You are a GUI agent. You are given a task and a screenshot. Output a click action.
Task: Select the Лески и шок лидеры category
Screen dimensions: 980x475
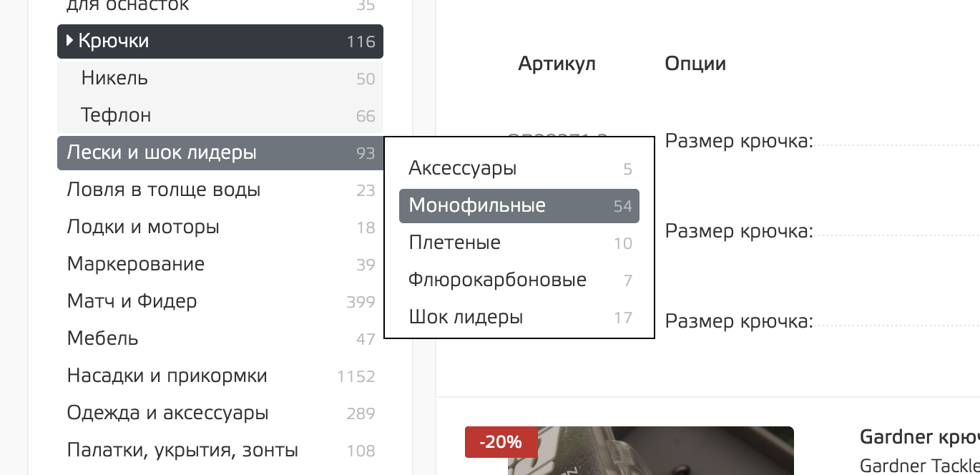[162, 152]
